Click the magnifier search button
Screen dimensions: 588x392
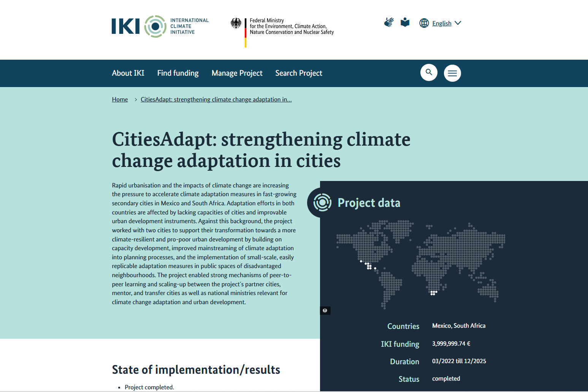point(429,72)
